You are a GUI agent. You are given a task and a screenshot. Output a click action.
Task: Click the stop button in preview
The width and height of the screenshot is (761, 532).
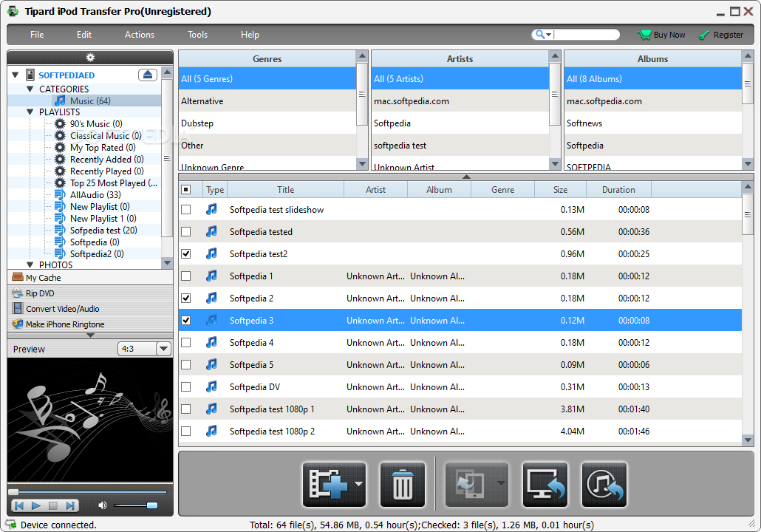tap(53, 506)
